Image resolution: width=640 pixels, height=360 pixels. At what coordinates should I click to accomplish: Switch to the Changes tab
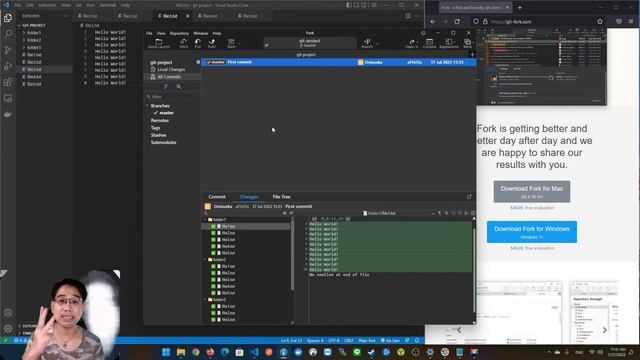coord(249,197)
